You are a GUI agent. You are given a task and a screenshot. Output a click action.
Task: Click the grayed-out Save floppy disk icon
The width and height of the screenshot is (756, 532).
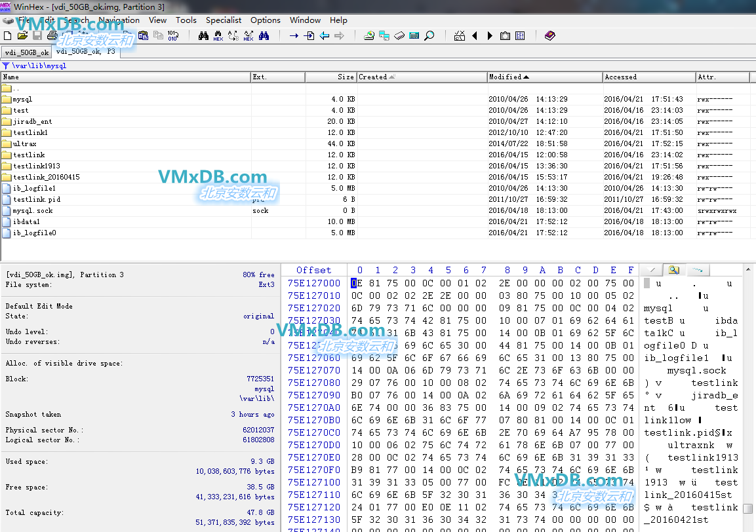click(37, 35)
